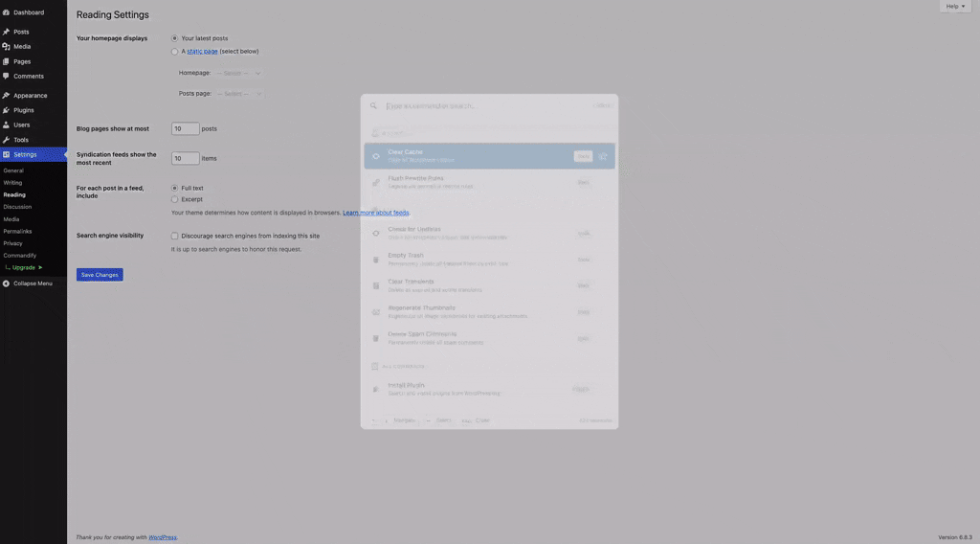This screenshot has height=544, width=980.
Task: Select the Excerpt radio option
Action: coord(174,199)
